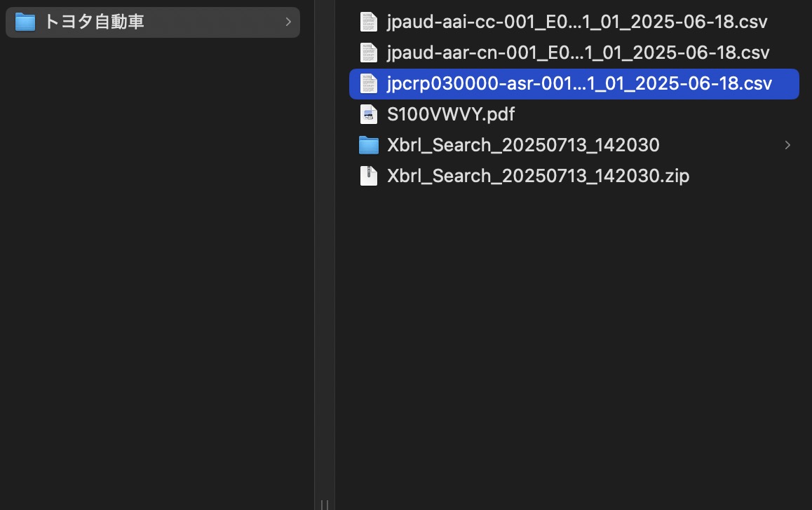This screenshot has width=812, height=510.
Task: Select the S100VWVY.pdf file name
Action: [451, 114]
